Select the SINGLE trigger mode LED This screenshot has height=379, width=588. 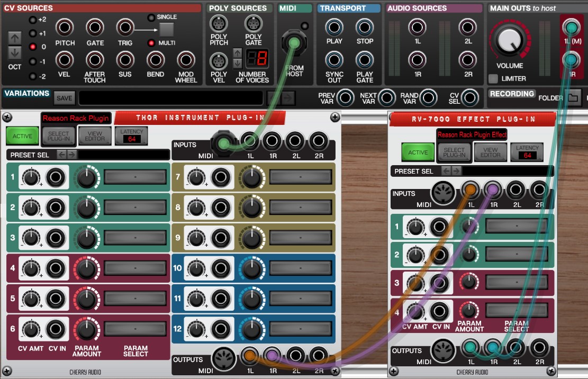[x=151, y=17]
